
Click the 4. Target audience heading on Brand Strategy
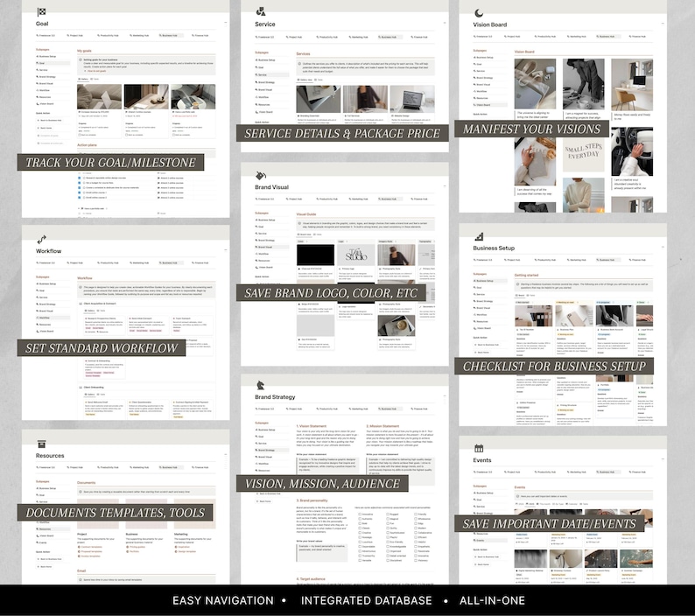pos(310,578)
